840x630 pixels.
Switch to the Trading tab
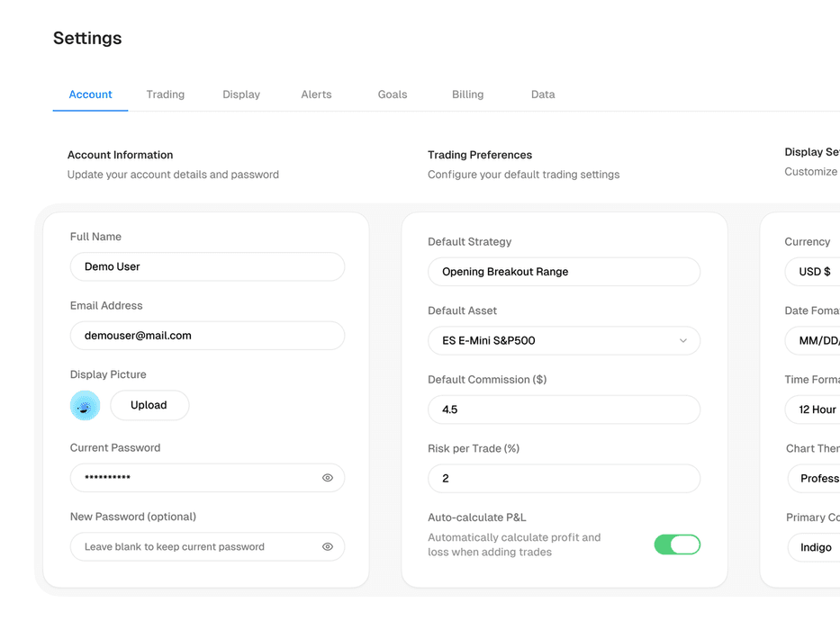point(166,94)
